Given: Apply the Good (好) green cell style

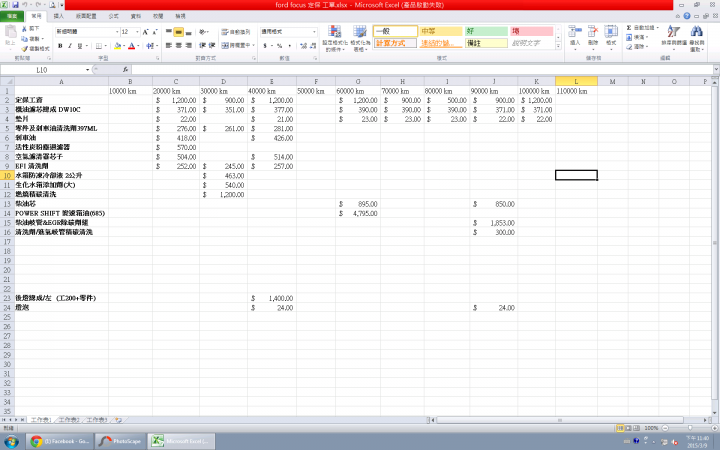Looking at the screenshot, I should coord(486,31).
